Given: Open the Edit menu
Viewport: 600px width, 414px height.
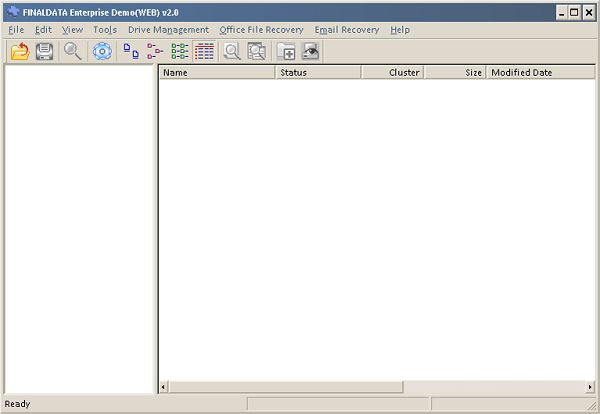Looking at the screenshot, I should click(43, 30).
